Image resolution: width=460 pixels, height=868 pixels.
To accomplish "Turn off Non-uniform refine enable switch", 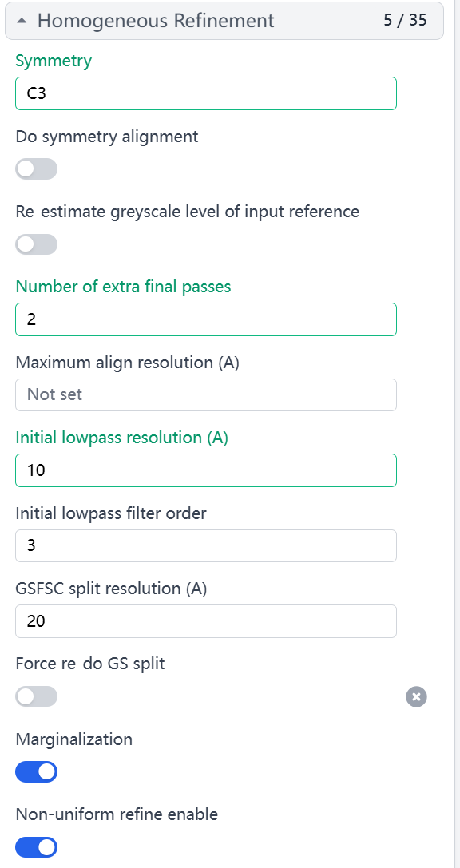I will (x=37, y=847).
